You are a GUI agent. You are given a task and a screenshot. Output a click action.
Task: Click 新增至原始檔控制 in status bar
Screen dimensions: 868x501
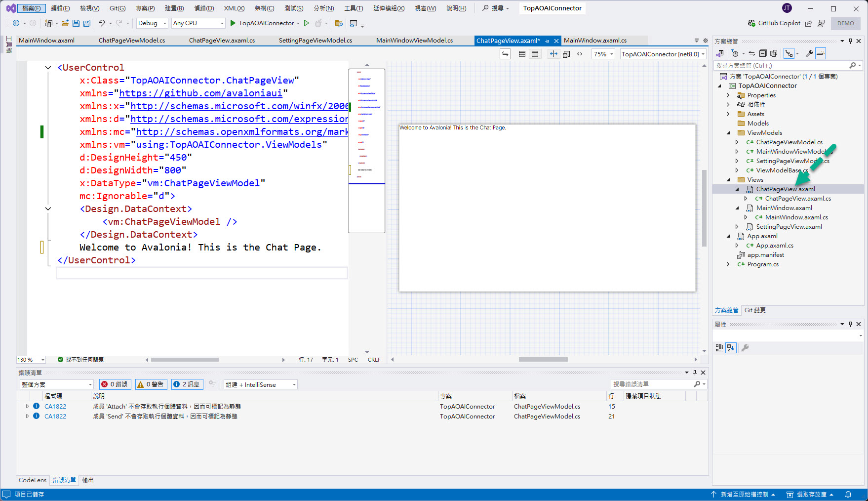click(744, 495)
